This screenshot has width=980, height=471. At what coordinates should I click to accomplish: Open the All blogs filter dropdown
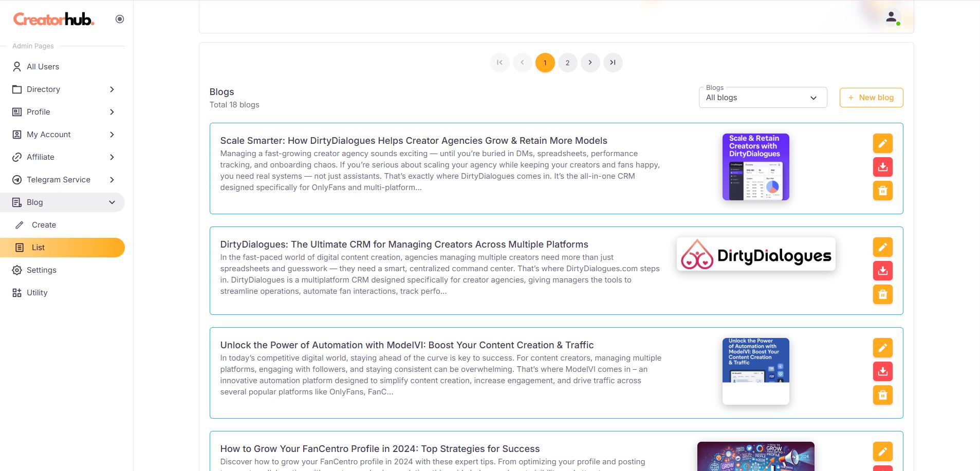[762, 98]
